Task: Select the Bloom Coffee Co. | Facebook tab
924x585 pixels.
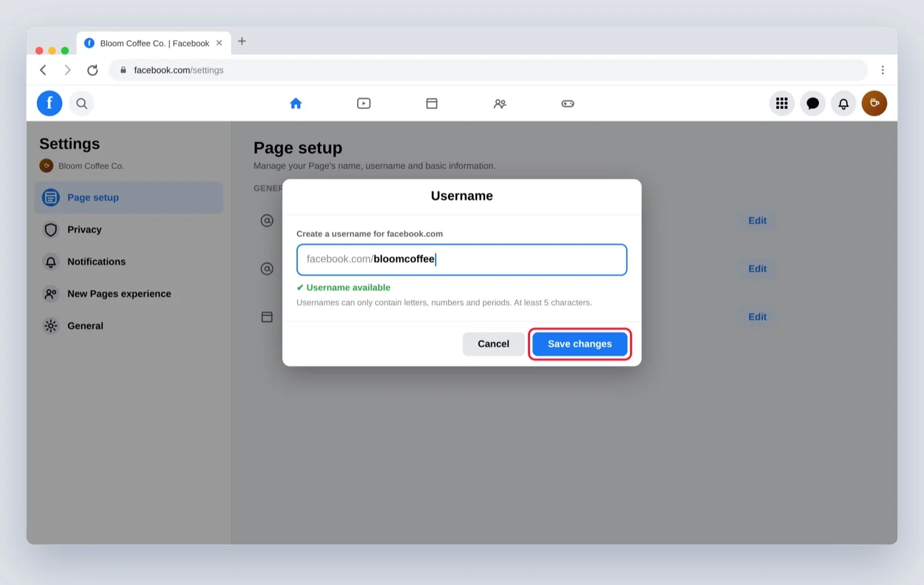Action: [x=154, y=43]
